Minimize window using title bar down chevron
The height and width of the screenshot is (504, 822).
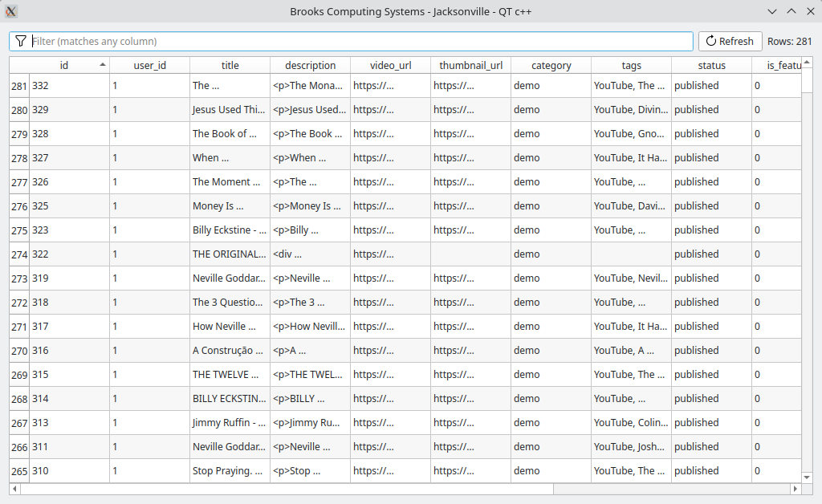(x=772, y=11)
